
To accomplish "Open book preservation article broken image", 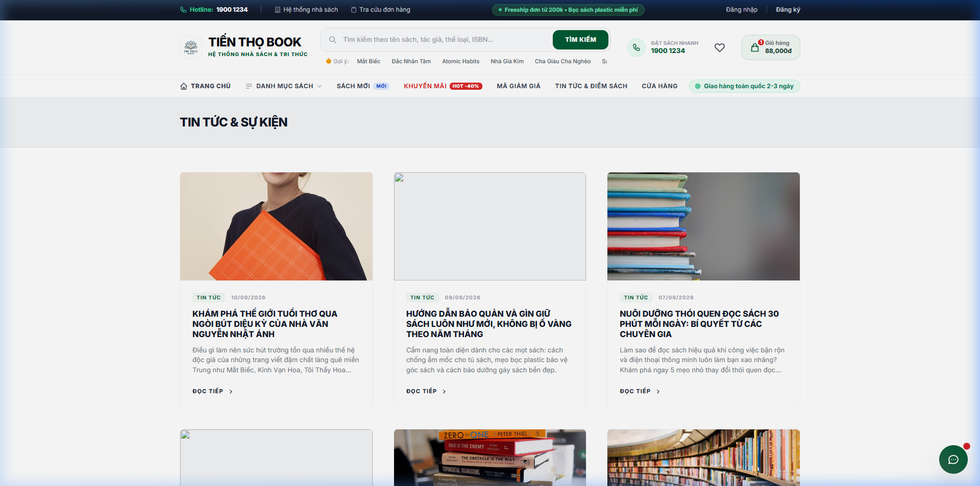I will click(490, 226).
